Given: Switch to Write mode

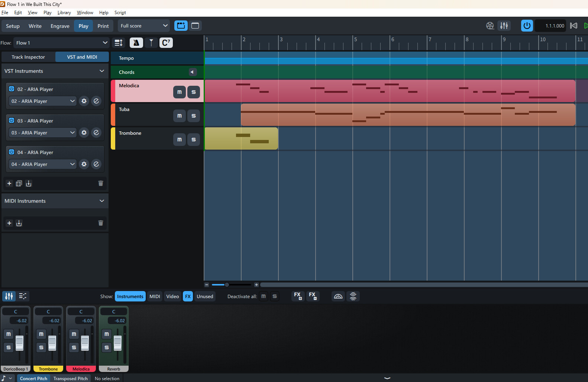Looking at the screenshot, I should pos(35,26).
